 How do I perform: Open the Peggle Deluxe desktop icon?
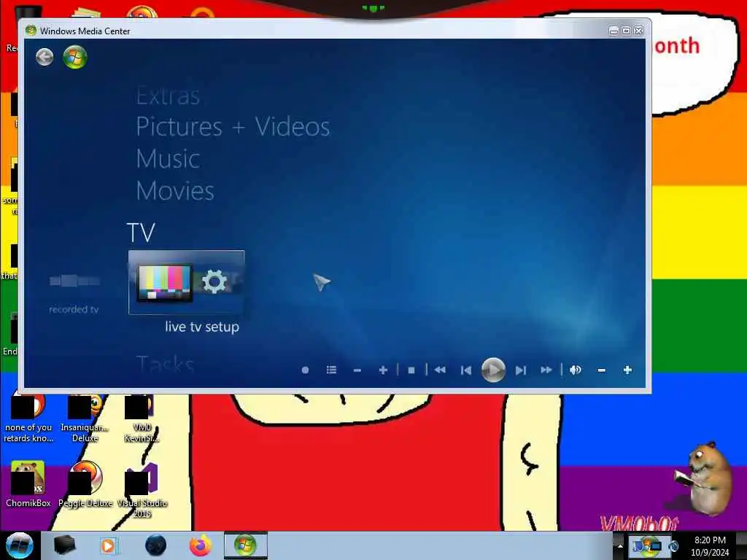click(86, 484)
